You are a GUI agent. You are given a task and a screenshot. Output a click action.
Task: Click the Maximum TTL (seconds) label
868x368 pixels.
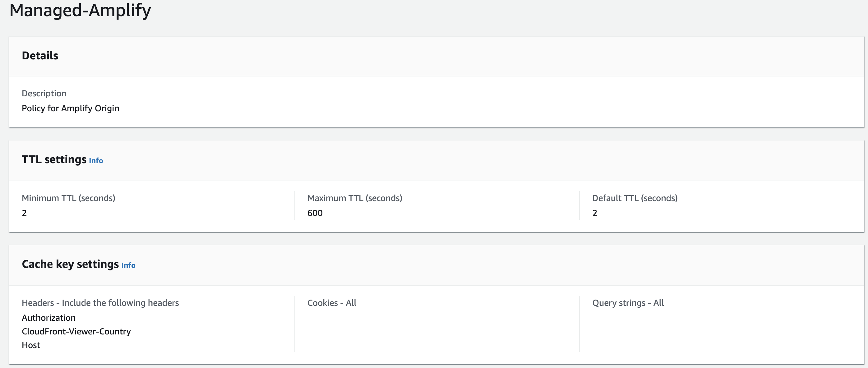click(354, 198)
